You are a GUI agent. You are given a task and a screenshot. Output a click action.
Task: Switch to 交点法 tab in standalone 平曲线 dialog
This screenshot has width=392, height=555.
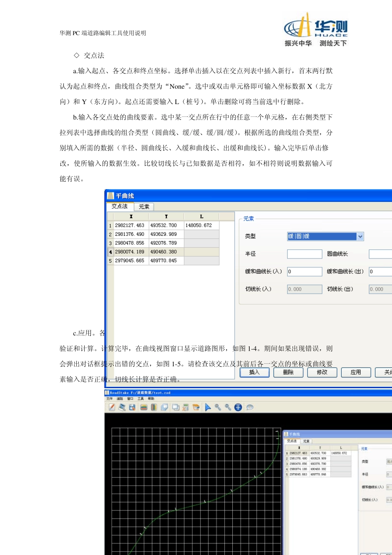[120, 206]
